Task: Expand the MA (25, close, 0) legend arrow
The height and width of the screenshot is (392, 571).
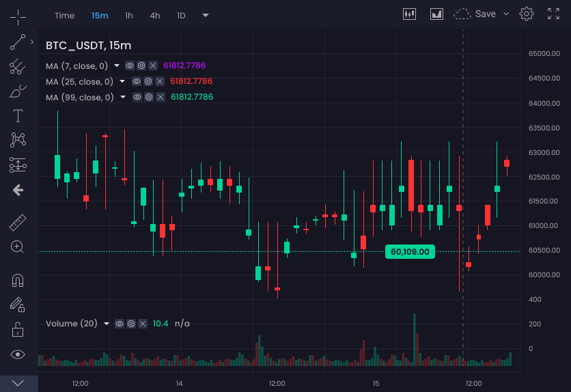Action: click(x=122, y=81)
